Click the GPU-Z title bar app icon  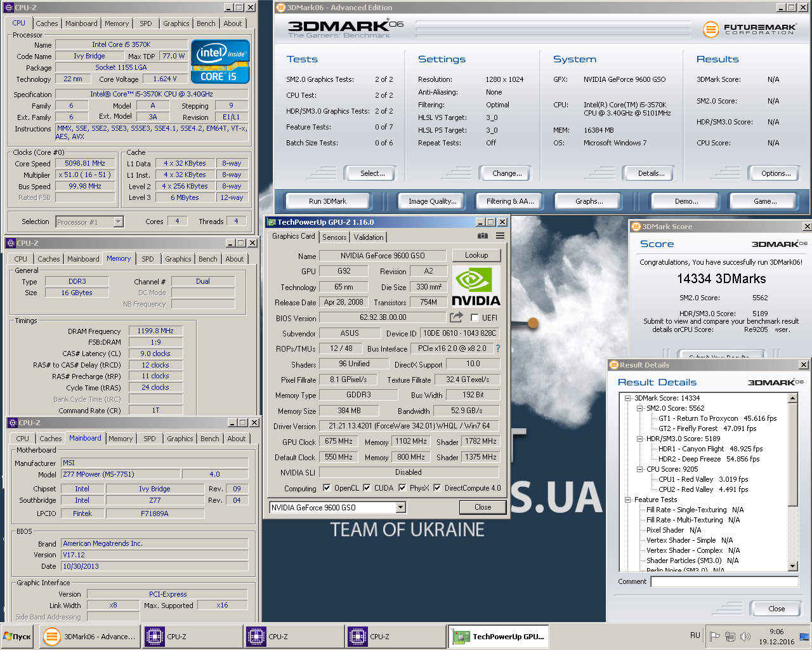click(x=272, y=222)
